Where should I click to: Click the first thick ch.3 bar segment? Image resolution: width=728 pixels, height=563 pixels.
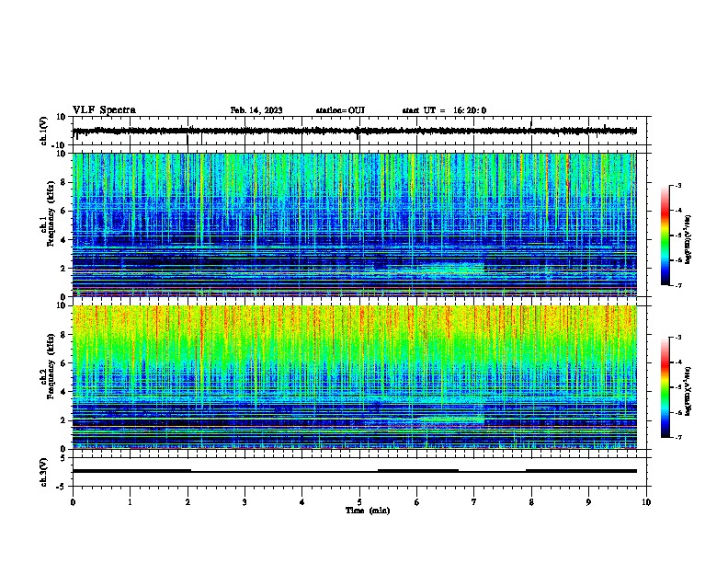(131, 471)
